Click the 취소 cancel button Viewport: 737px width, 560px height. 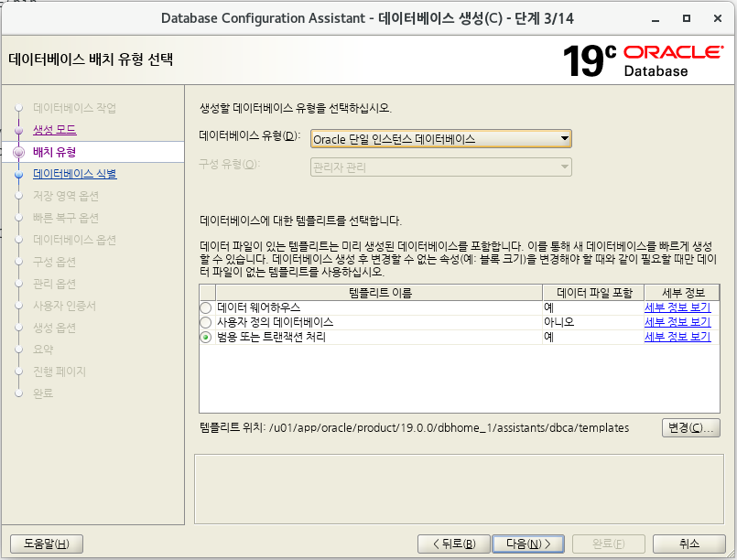pos(689,544)
